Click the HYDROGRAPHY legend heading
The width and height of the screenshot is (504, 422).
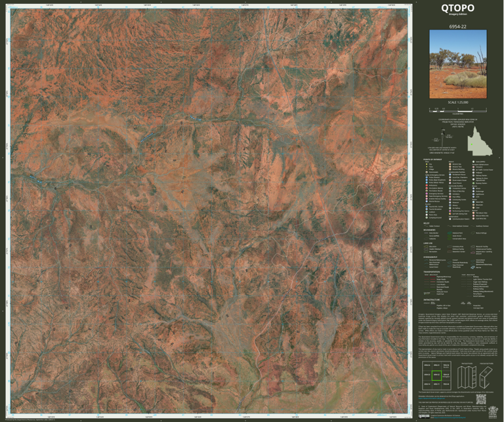tap(430, 257)
